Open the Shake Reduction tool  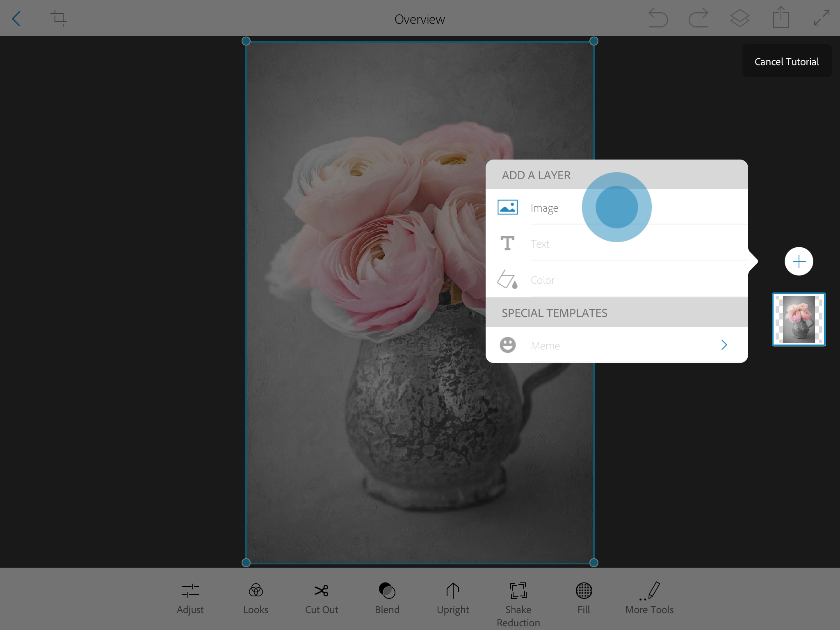coord(518,605)
